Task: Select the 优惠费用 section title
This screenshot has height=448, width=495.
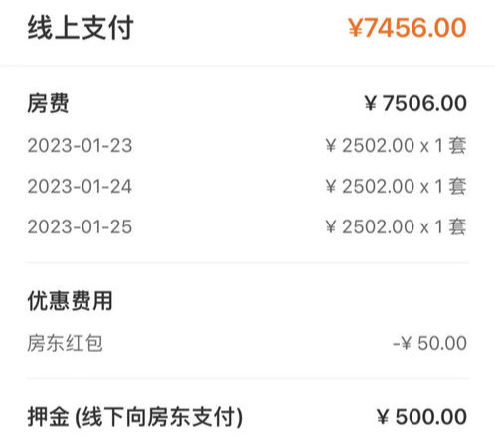Action: [x=70, y=301]
